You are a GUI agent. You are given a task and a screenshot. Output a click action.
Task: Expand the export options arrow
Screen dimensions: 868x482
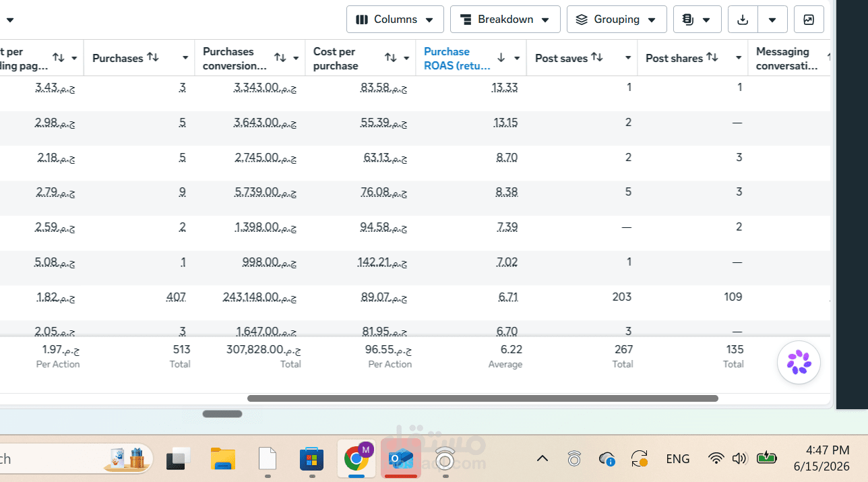click(772, 20)
